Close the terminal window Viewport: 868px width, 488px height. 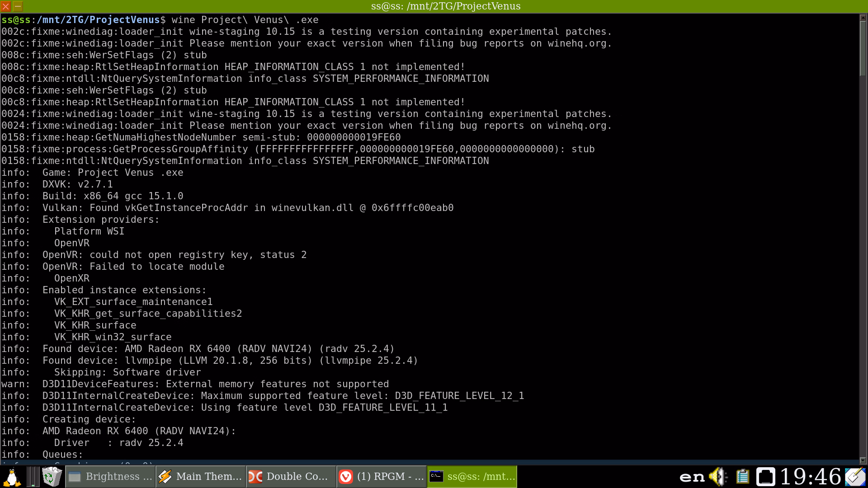tap(6, 6)
